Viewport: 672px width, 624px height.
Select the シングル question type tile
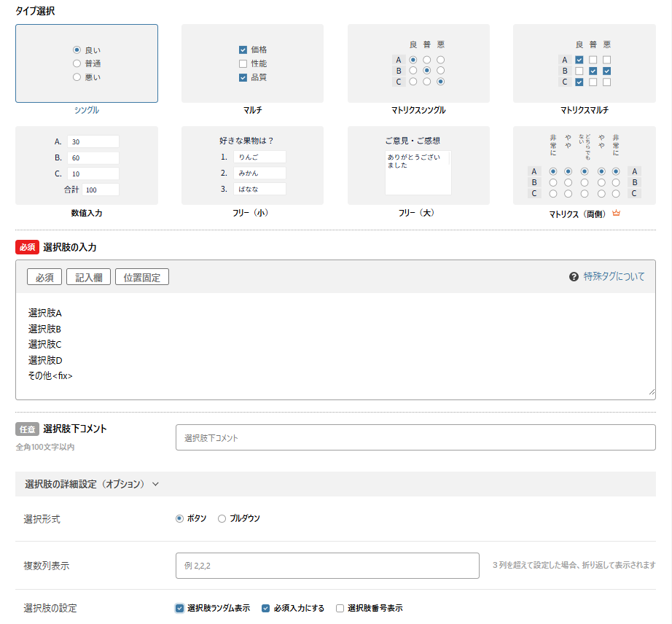[86, 63]
